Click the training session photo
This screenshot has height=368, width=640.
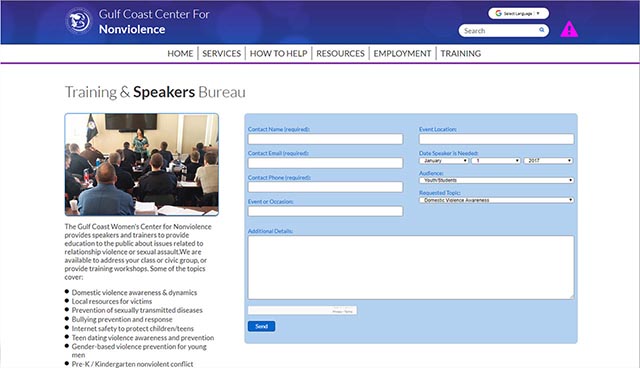pos(142,164)
